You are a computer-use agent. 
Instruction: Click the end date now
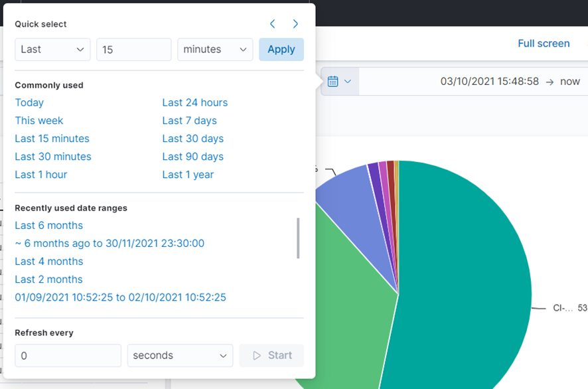pyautogui.click(x=570, y=82)
